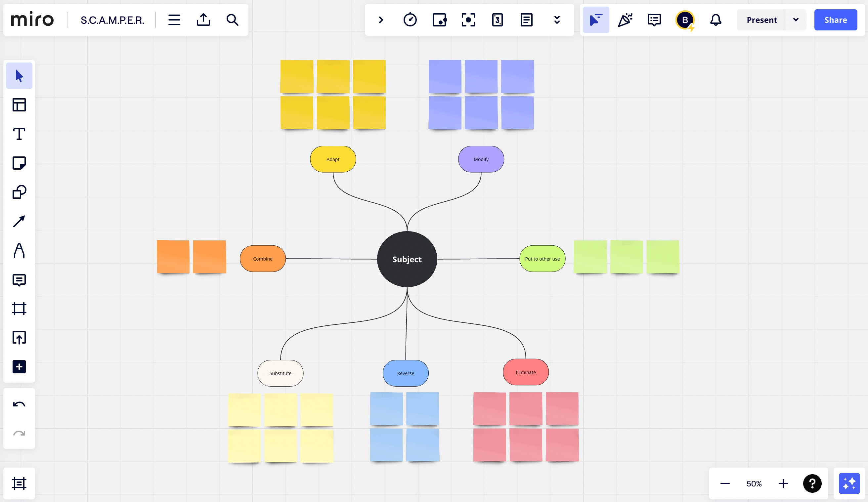Choose the Shapes tool
Screen dimensions: 868x502
pyautogui.click(x=19, y=192)
